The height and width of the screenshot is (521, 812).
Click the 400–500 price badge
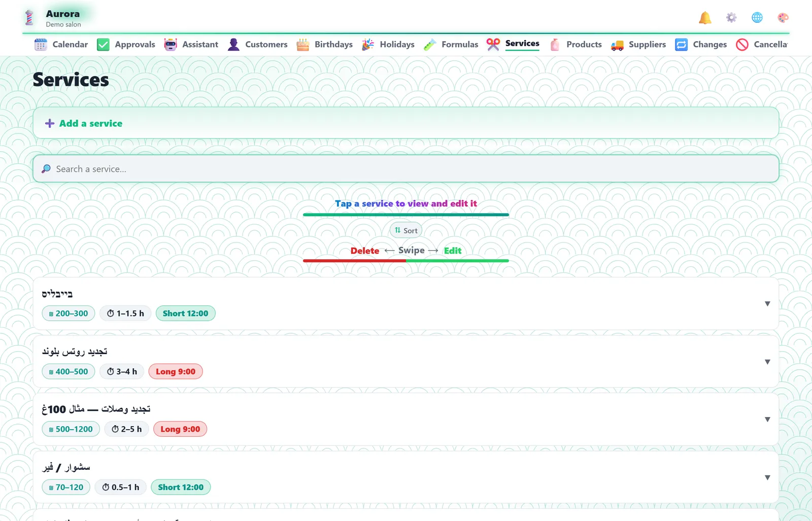69,371
